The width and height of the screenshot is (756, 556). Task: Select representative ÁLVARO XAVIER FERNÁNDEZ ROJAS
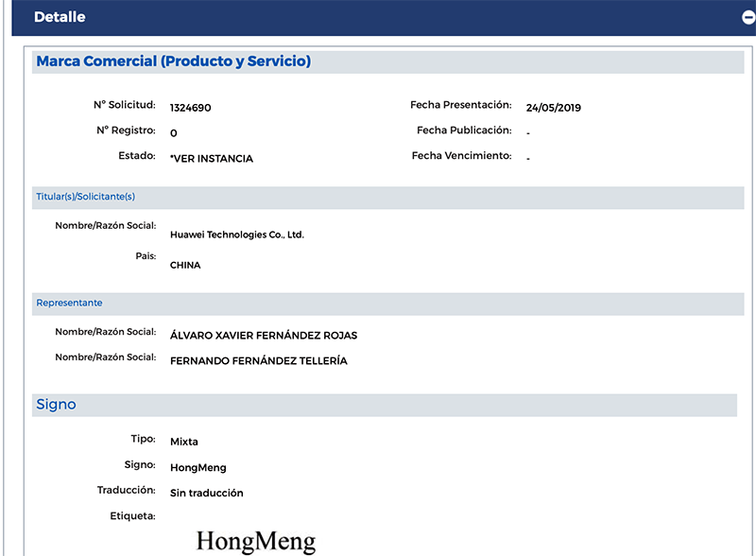(x=264, y=336)
